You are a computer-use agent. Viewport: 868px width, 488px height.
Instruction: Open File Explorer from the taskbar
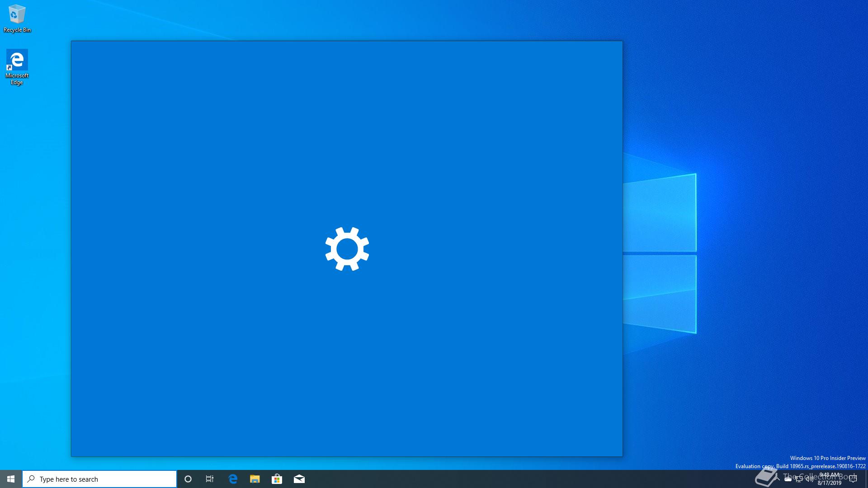(255, 479)
